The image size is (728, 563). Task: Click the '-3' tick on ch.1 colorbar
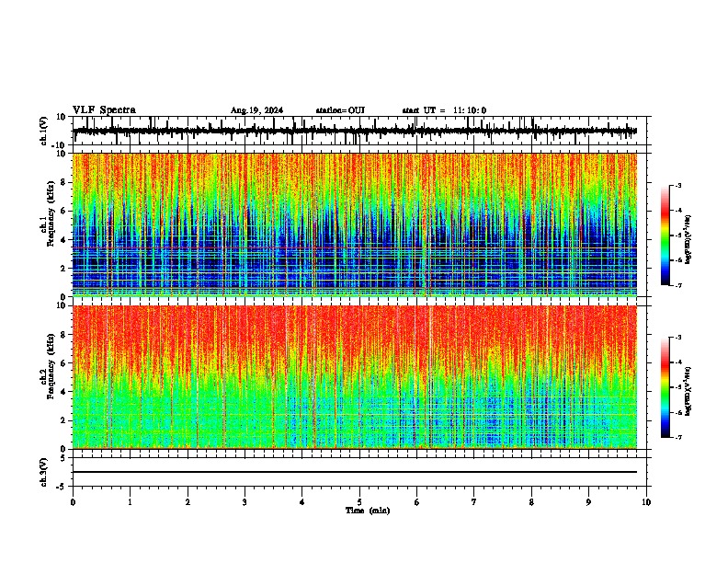click(x=677, y=185)
